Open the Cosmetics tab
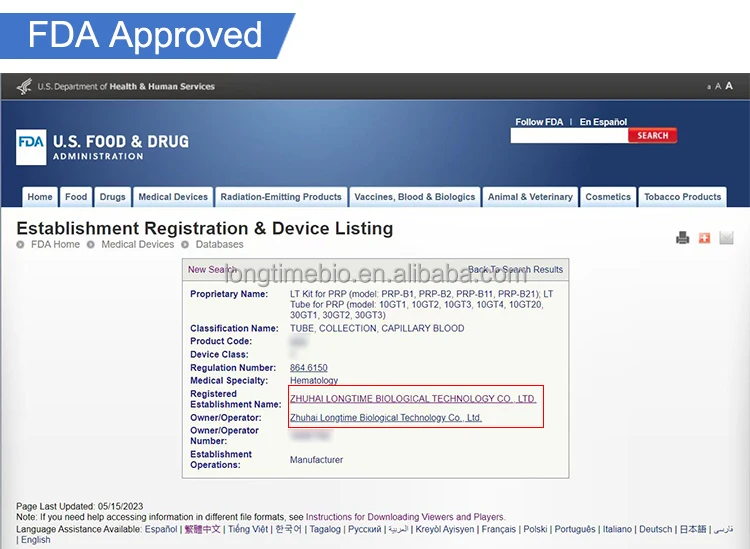The width and height of the screenshot is (750, 549). coord(608,197)
